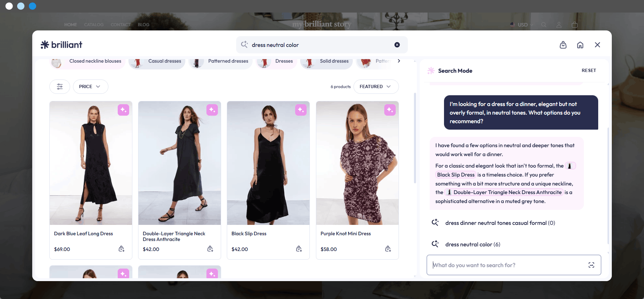The width and height of the screenshot is (644, 299).
Task: Click the BLOG menu item in background page
Action: [143, 25]
